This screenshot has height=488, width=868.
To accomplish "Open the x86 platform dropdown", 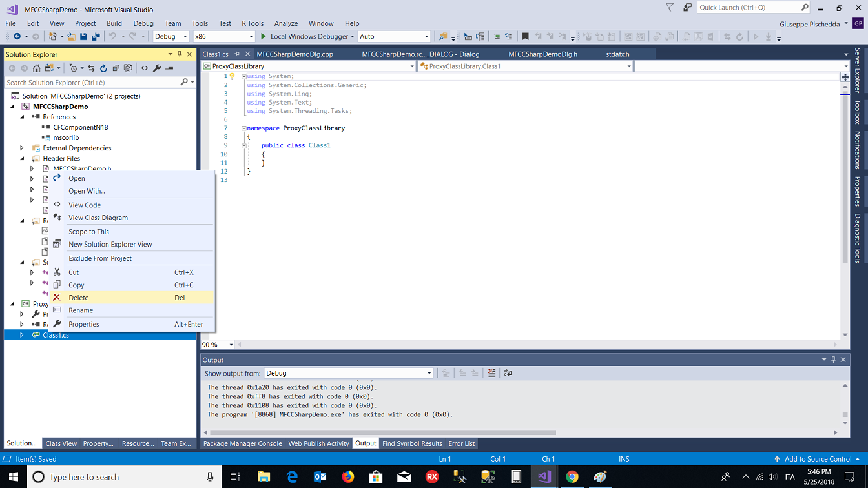I will click(x=223, y=37).
